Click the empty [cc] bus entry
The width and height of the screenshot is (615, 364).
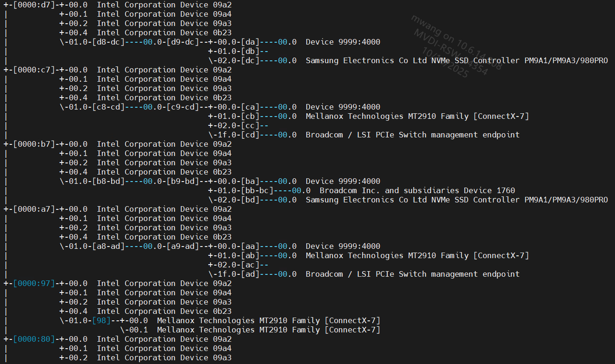click(250, 125)
